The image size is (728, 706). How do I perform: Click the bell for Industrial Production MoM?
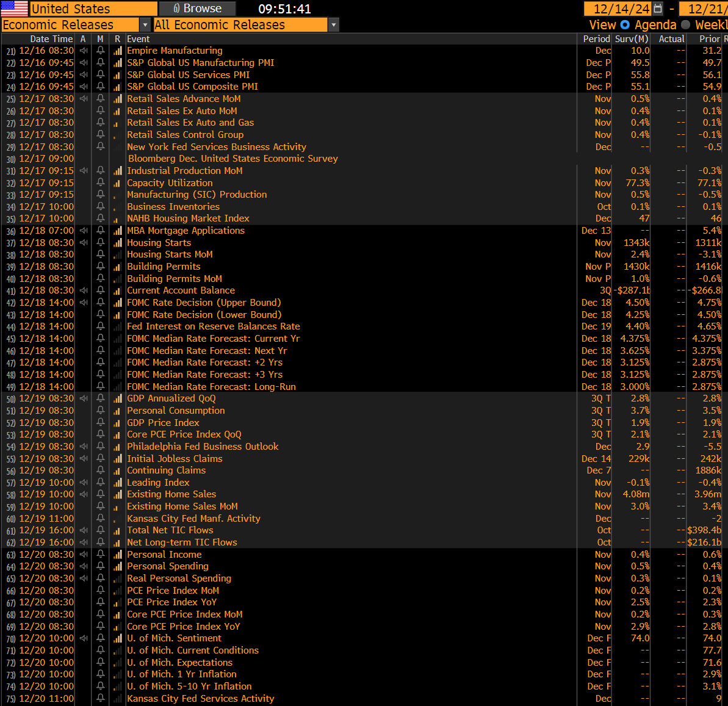point(100,171)
